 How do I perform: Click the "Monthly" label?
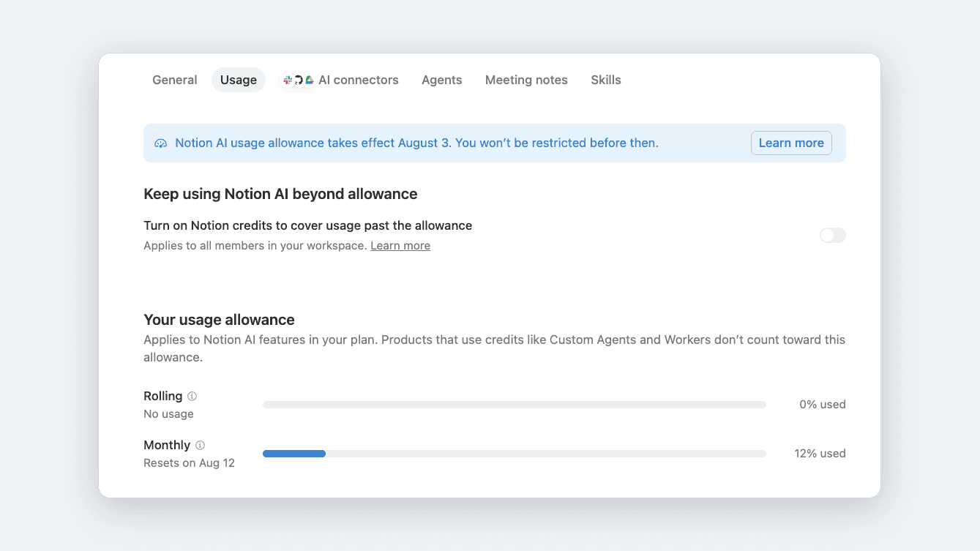(x=167, y=445)
